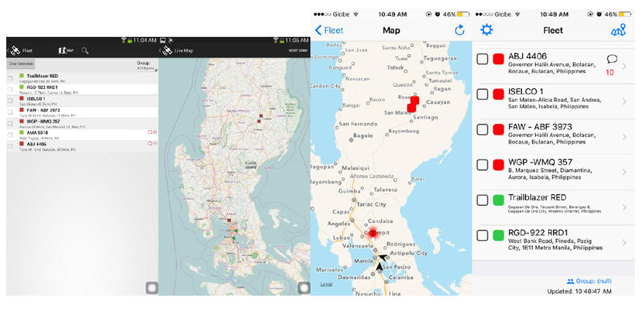Tap red status square of FAW - ABF 3973 on iOS
The width and height of the screenshot is (644, 314).
click(498, 130)
